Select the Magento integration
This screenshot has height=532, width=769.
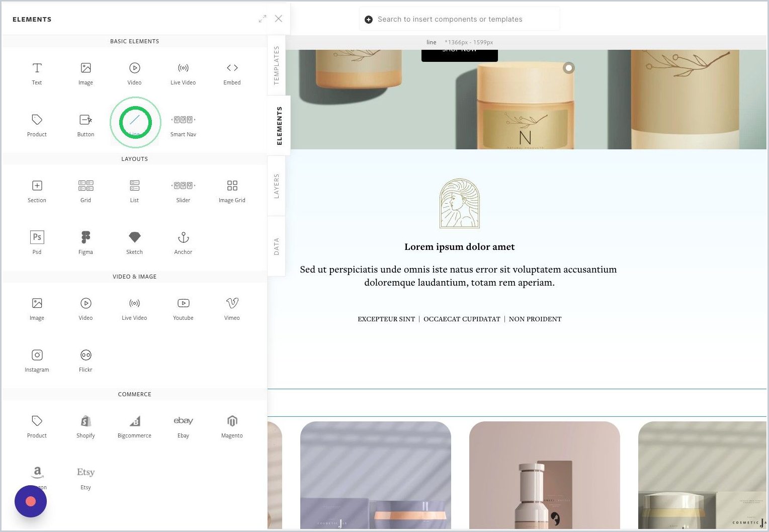(x=232, y=426)
